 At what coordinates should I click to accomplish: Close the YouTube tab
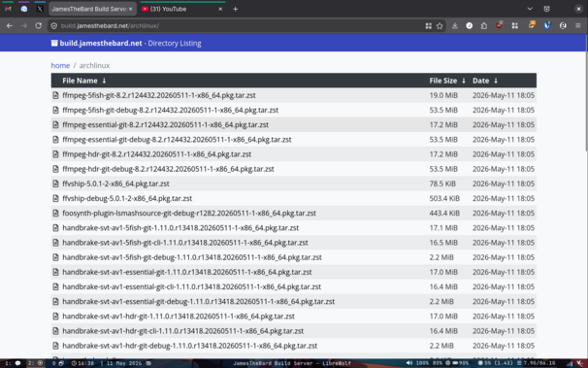coord(220,9)
